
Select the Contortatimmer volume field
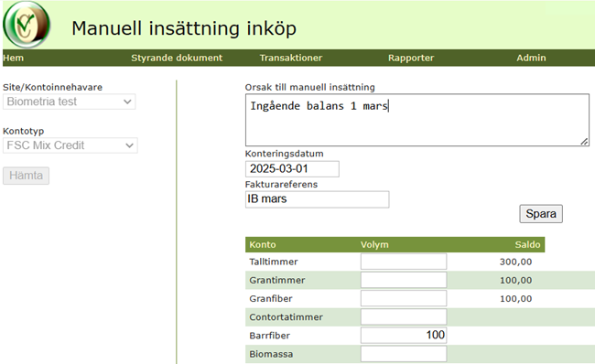tap(404, 317)
